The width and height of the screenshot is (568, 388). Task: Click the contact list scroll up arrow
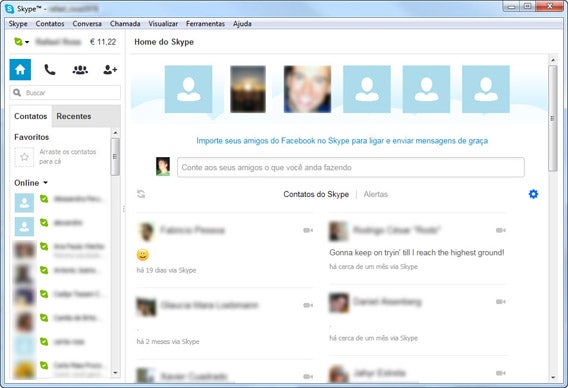point(115,133)
